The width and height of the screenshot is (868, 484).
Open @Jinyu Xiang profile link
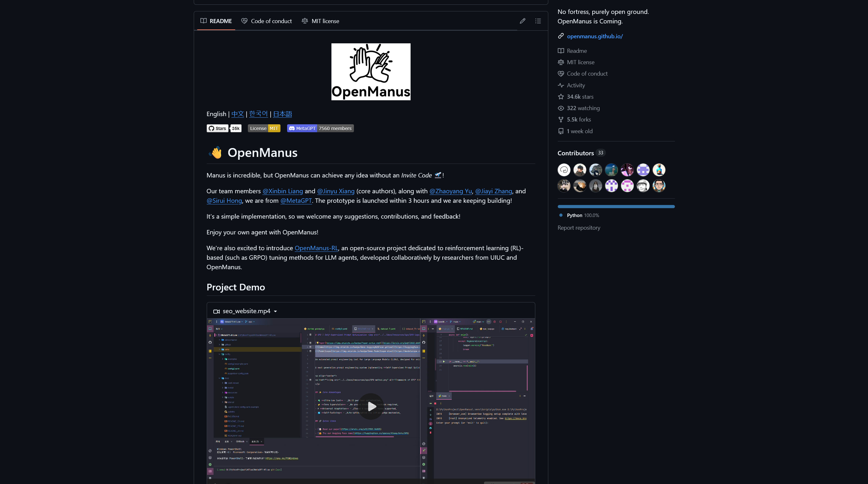(x=336, y=191)
